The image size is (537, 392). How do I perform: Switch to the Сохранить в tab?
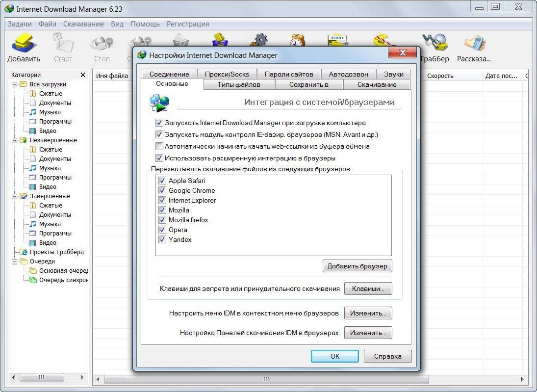(308, 85)
